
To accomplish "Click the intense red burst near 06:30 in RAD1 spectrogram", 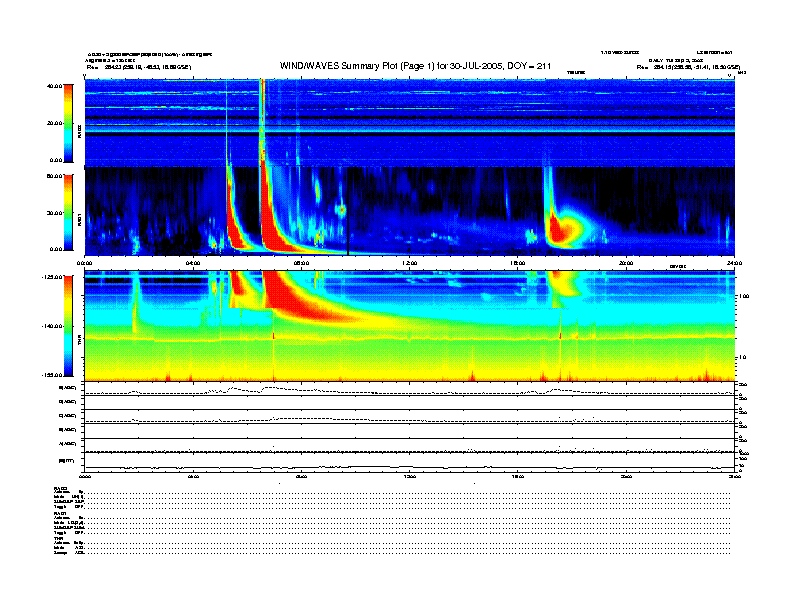I will (x=270, y=222).
